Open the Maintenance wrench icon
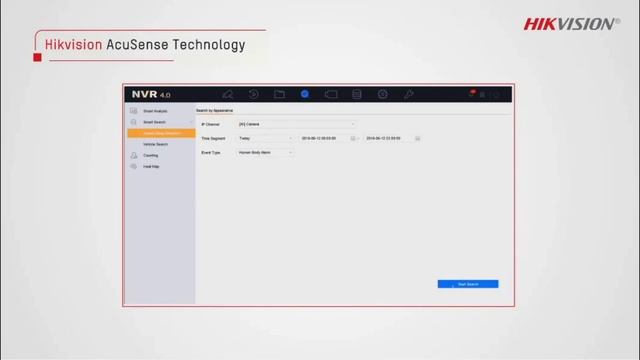The image size is (640, 360). point(409,95)
